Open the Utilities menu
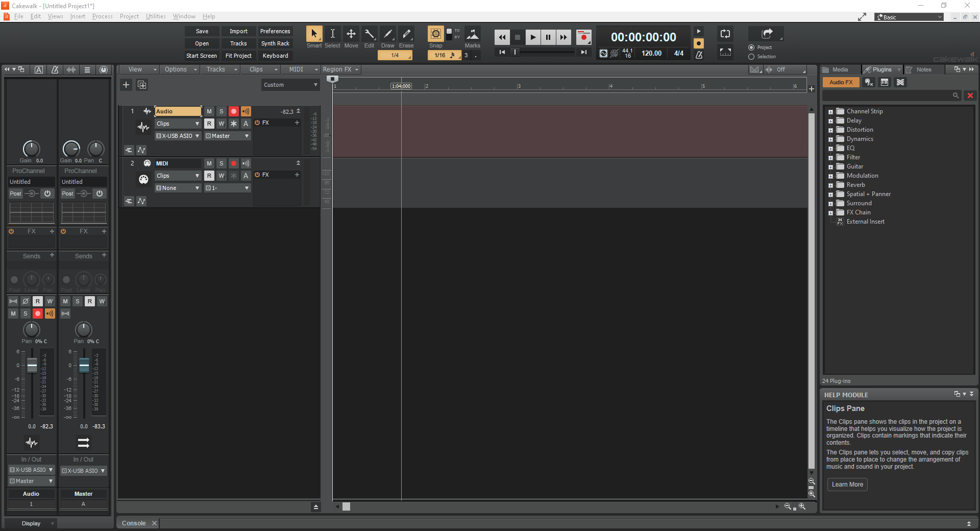 click(x=156, y=16)
